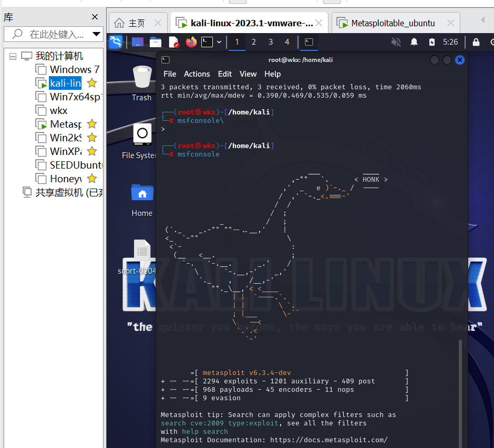Open the terminal Actions menu
Screen dimensions: 494x448
point(197,74)
